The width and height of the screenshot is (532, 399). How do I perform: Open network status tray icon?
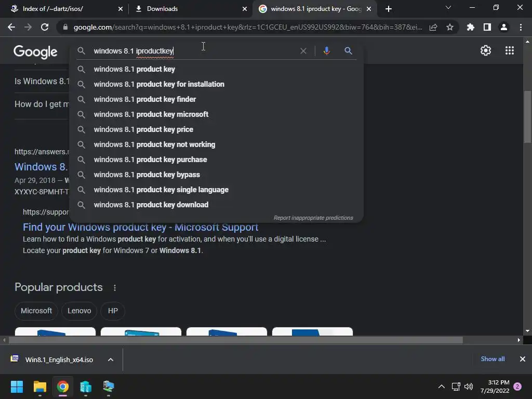click(456, 387)
